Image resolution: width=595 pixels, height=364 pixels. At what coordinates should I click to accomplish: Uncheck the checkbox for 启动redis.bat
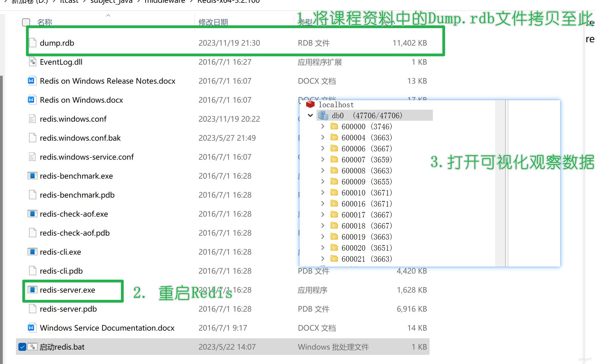coord(22,347)
